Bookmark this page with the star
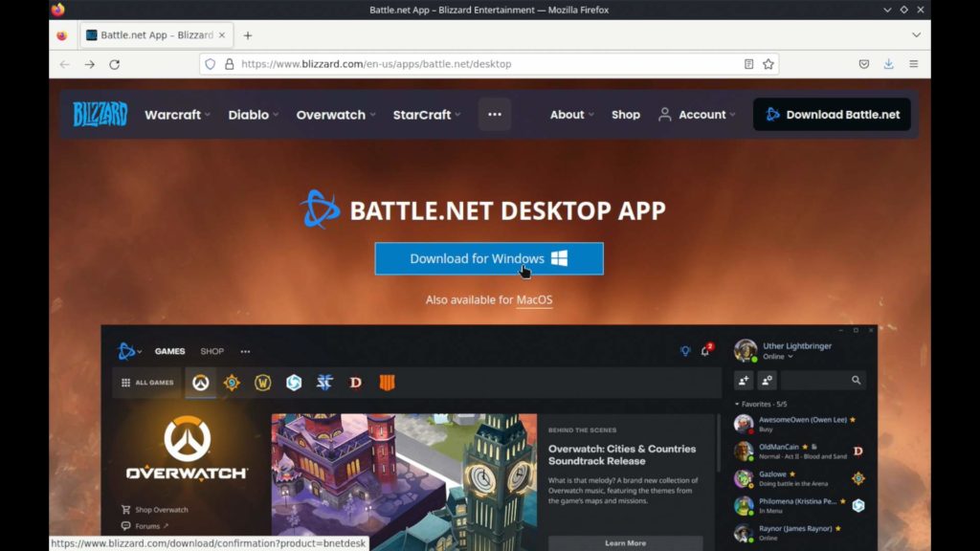This screenshot has width=980, height=551. pyautogui.click(x=768, y=64)
